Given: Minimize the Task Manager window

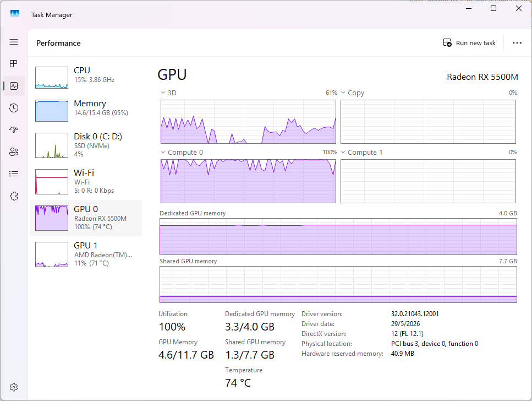Looking at the screenshot, I should [469, 8].
